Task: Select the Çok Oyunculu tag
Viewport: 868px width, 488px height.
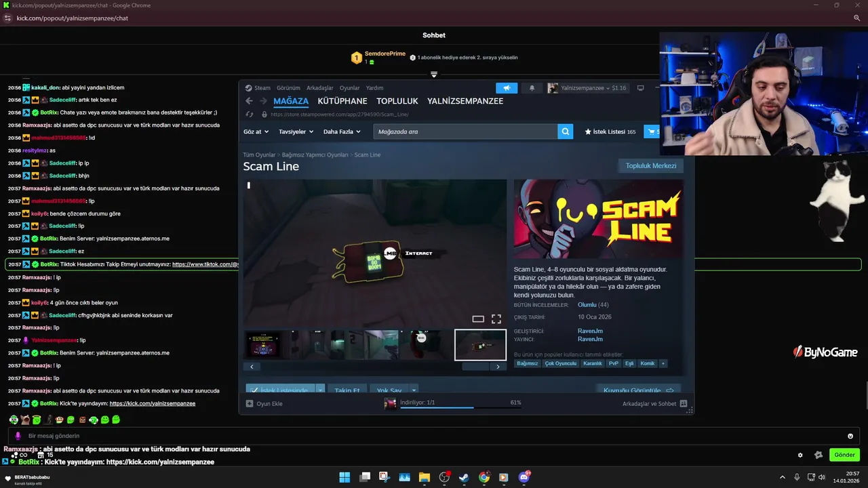Action: [560, 363]
